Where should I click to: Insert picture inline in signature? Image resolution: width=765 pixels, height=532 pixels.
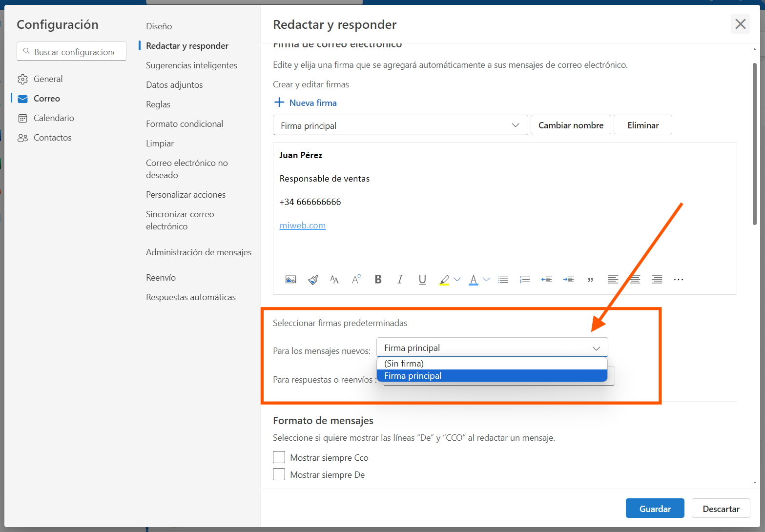(290, 280)
